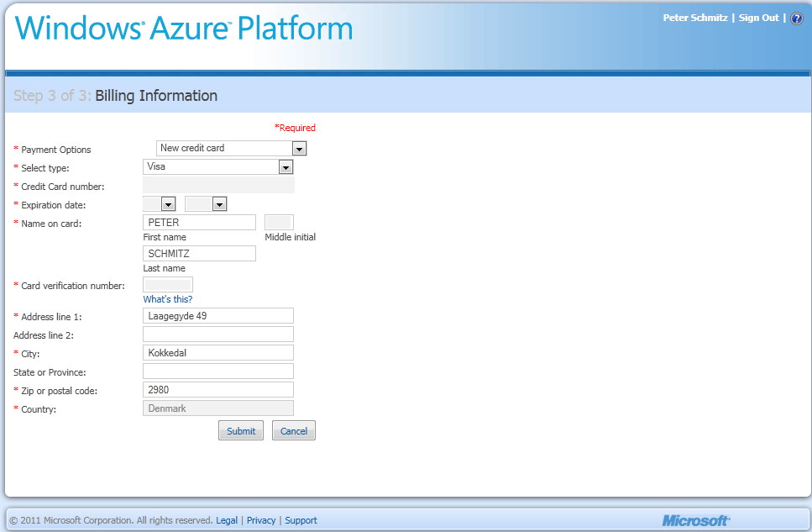The image size is (812, 532).
Task: Click the Microsoft logo in footer
Action: point(696,520)
